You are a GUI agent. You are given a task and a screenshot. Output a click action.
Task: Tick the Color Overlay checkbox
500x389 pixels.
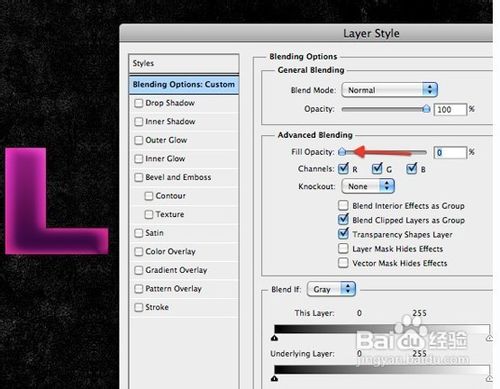pyautogui.click(x=138, y=251)
